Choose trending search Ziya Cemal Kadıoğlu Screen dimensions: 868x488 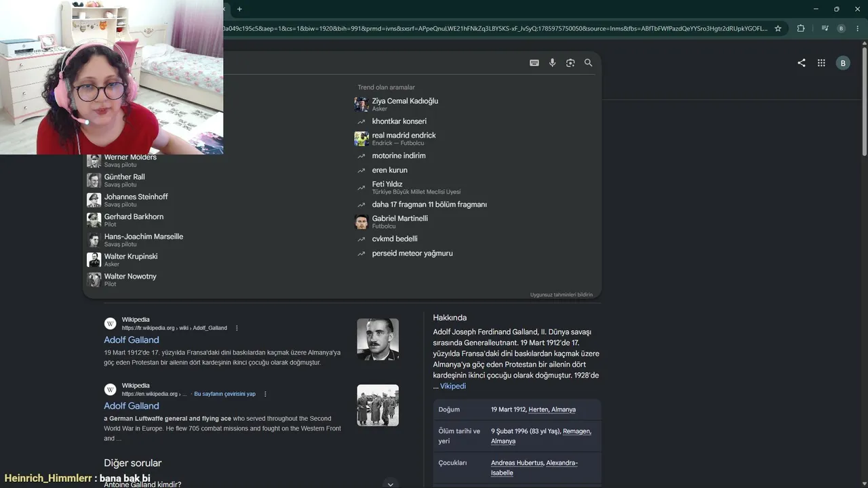click(x=397, y=104)
